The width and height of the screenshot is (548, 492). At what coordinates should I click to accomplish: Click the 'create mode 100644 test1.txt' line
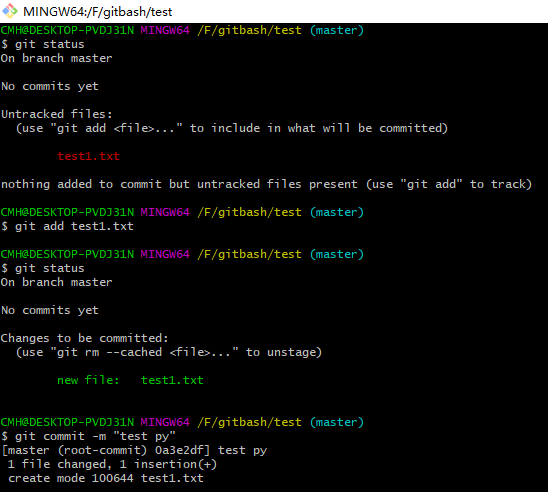[x=106, y=478]
